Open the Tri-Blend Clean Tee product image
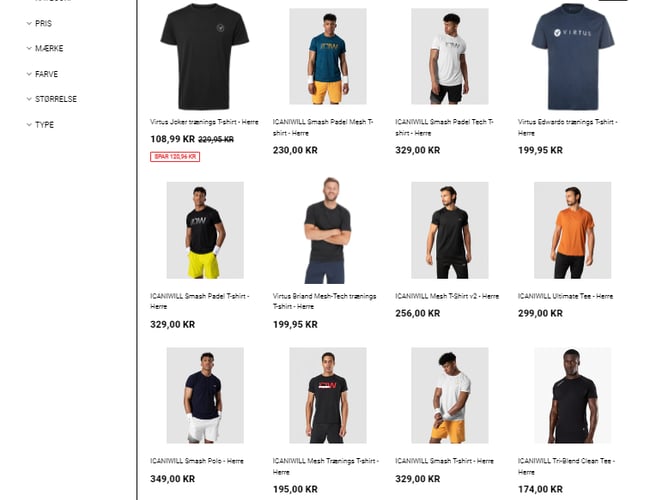 tap(572, 396)
